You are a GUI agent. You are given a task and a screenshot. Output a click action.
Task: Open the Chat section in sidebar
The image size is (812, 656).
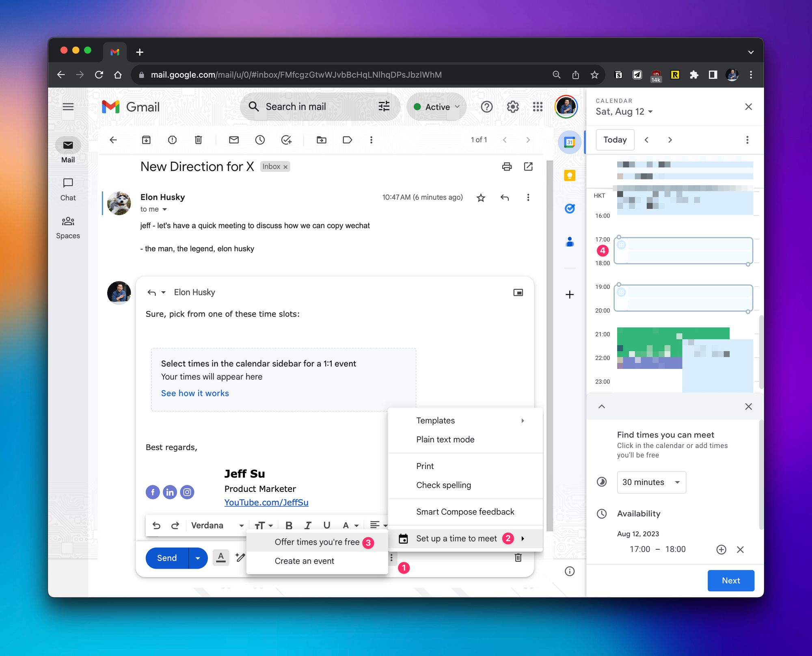pyautogui.click(x=68, y=189)
